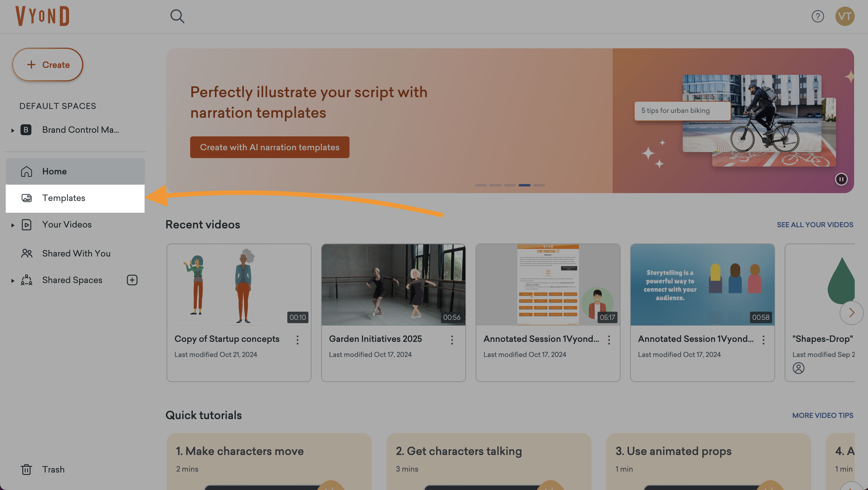868x490 pixels.
Task: Click the search magnifier icon
Action: pyautogui.click(x=177, y=16)
